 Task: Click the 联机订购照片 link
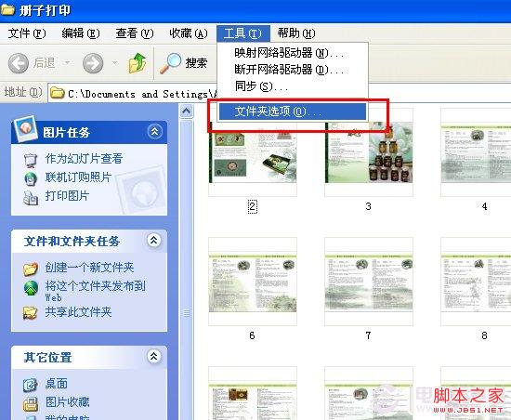click(x=78, y=177)
